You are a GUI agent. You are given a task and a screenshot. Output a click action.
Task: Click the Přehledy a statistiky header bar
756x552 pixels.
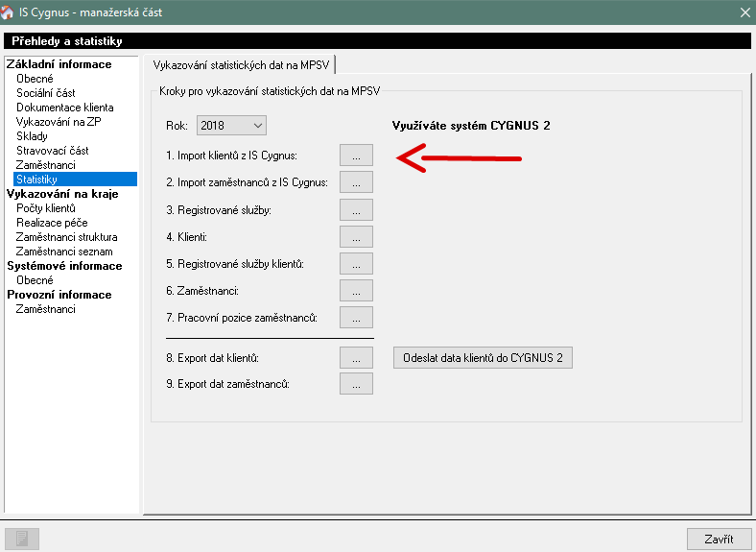[x=377, y=41]
